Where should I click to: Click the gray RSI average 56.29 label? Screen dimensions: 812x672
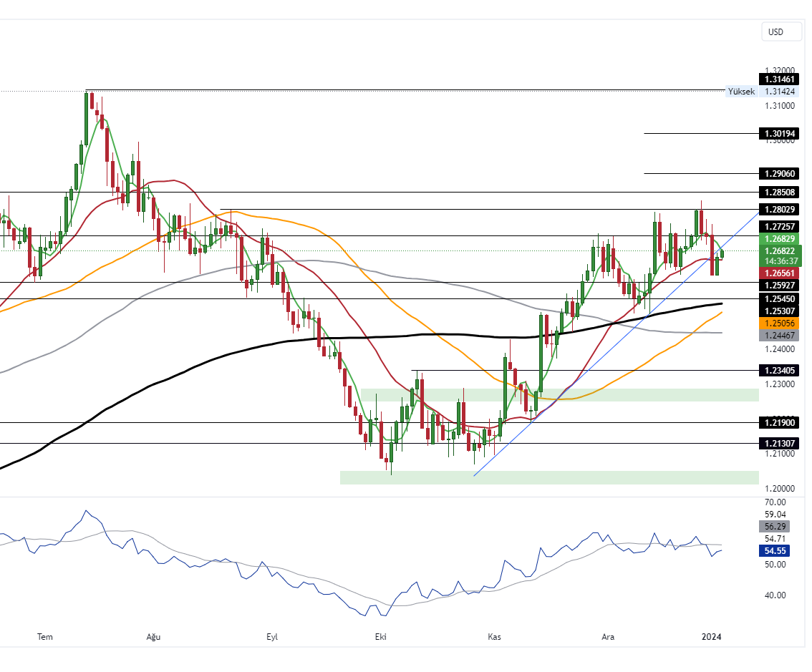(776, 527)
